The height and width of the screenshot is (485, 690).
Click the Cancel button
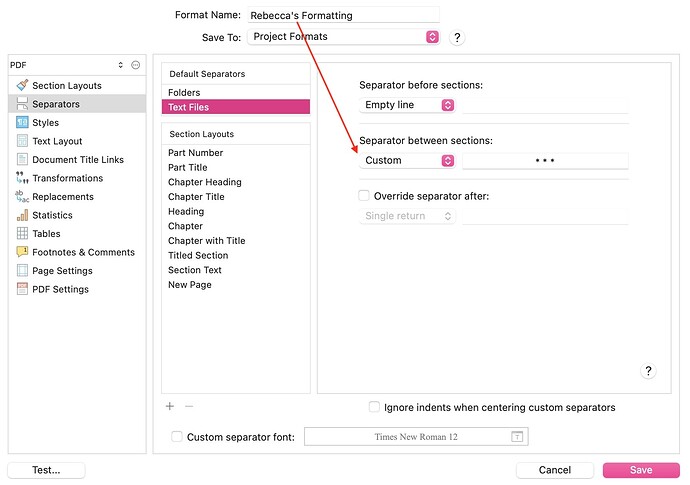(554, 470)
